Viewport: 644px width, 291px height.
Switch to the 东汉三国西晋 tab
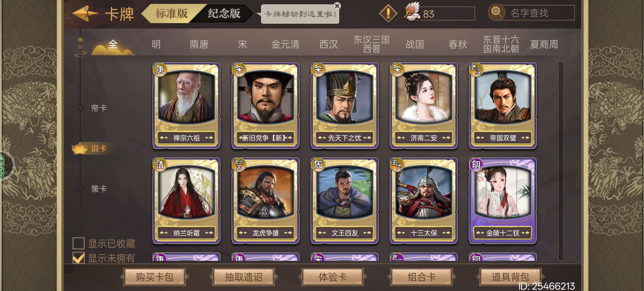pos(372,44)
